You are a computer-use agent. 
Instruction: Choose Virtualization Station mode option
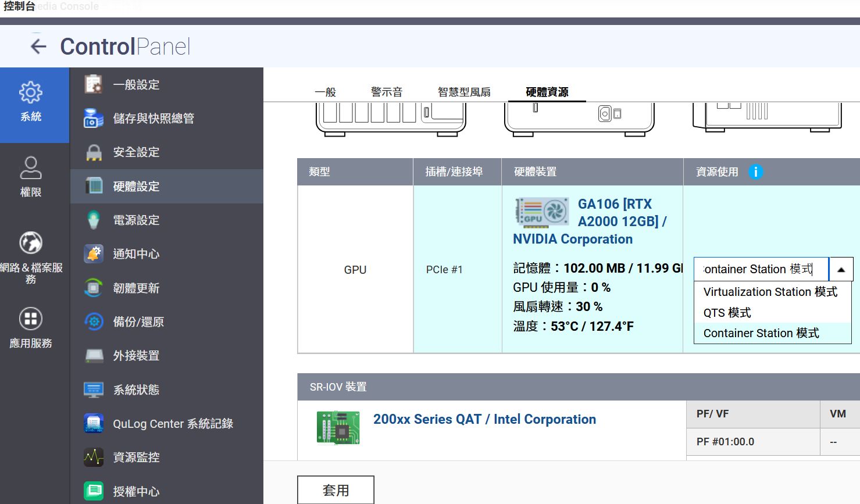point(770,292)
